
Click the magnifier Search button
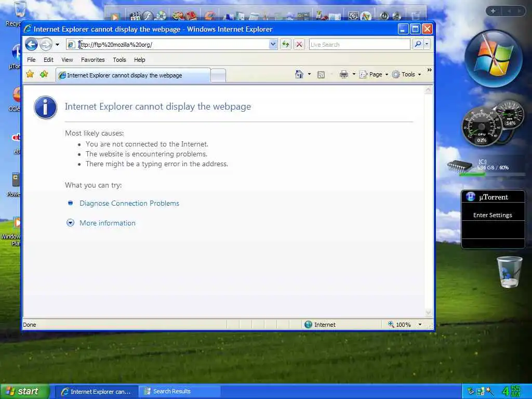click(x=418, y=45)
